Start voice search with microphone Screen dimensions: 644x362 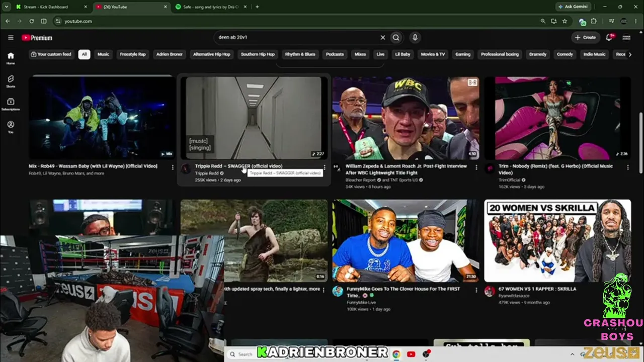coord(415,37)
